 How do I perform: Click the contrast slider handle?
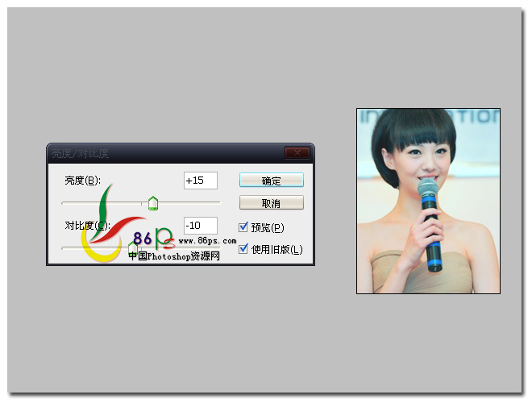(133, 249)
